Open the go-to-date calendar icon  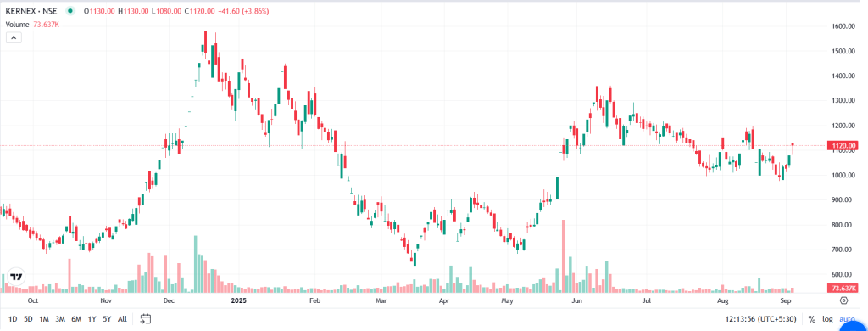click(146, 319)
